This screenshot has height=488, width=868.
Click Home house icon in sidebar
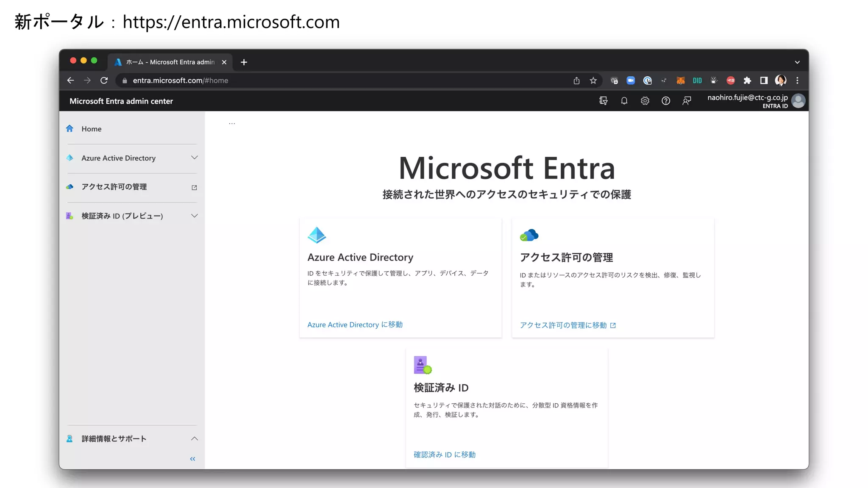pyautogui.click(x=70, y=128)
